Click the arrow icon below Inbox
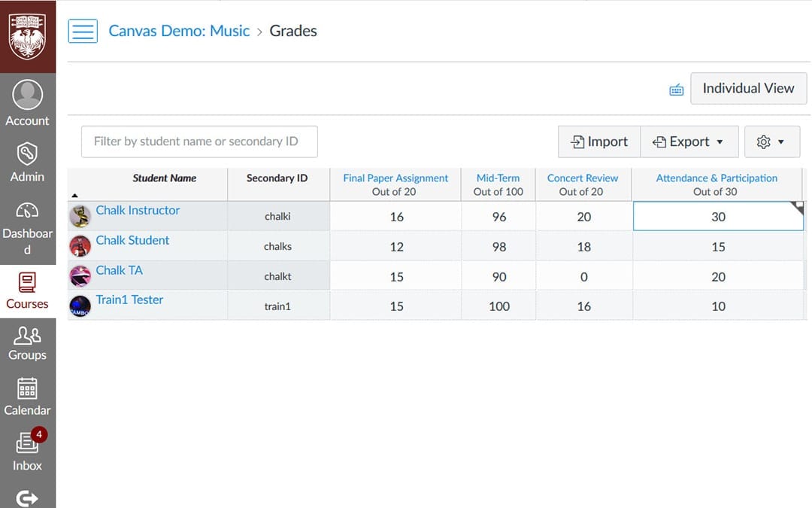The height and width of the screenshot is (508, 812). (x=27, y=498)
